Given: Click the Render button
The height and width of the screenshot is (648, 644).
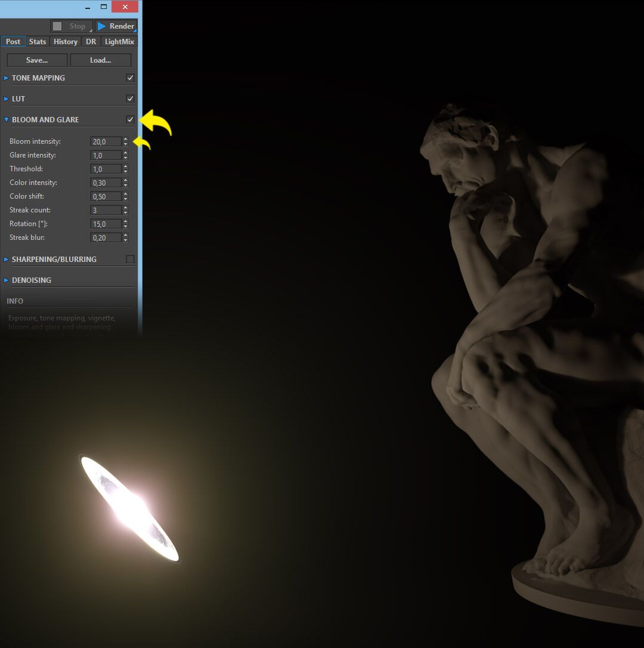Looking at the screenshot, I should click(116, 26).
